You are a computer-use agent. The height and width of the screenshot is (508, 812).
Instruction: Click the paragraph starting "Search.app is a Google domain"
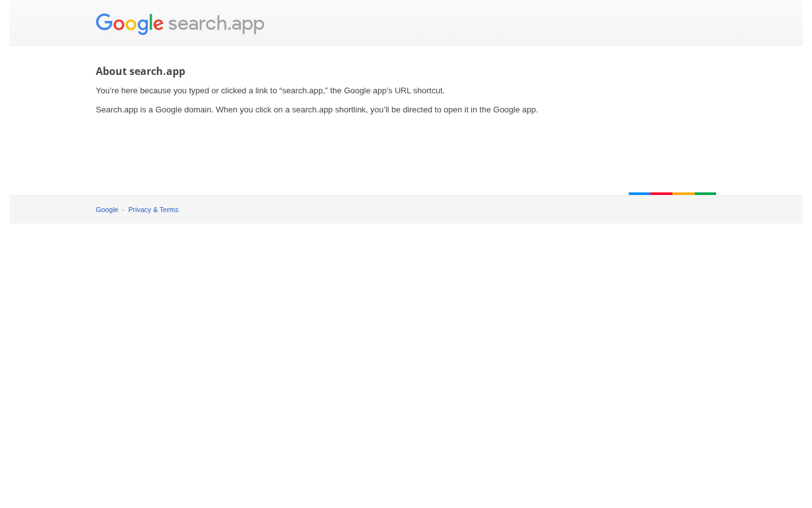tap(317, 110)
